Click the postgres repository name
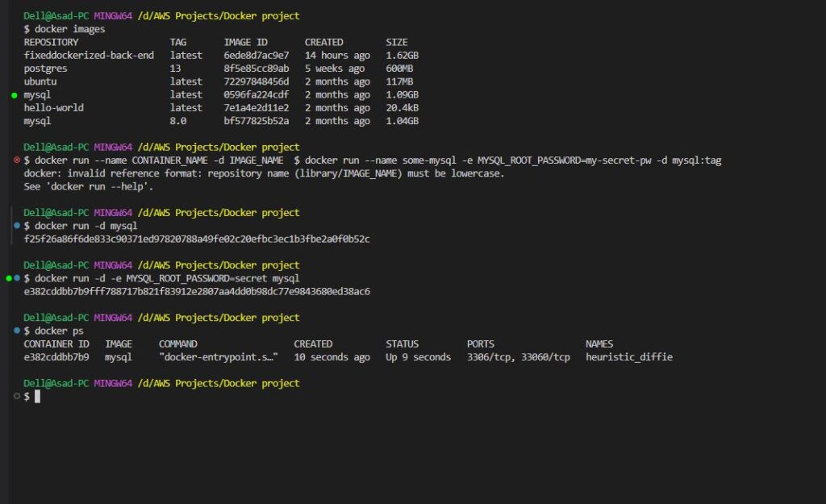The height and width of the screenshot is (504, 826). tap(45, 69)
